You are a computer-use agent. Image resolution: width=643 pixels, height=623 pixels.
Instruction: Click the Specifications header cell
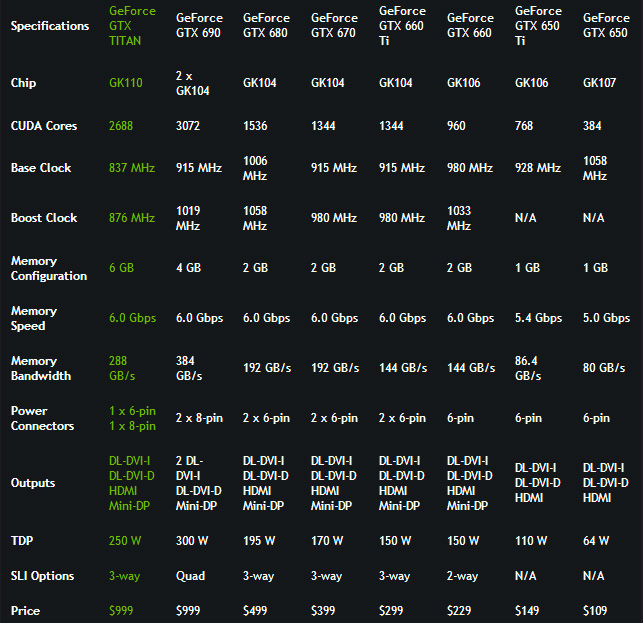[50, 26]
